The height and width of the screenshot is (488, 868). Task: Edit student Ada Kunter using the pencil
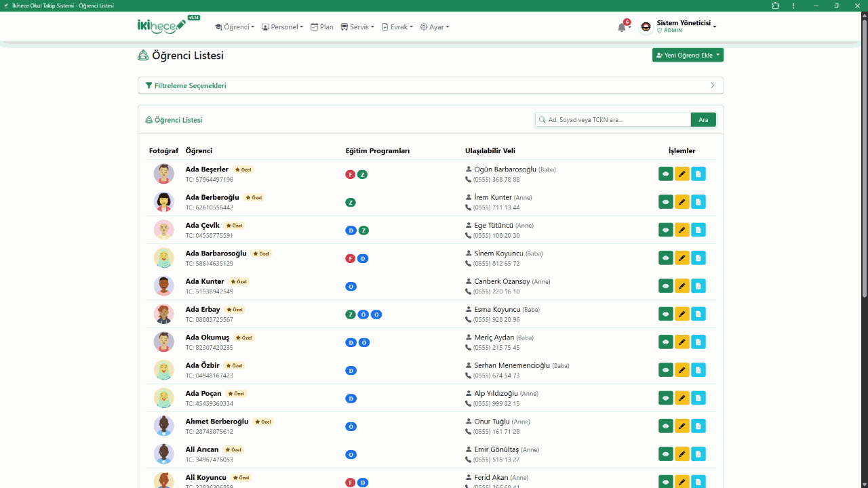pyautogui.click(x=682, y=286)
